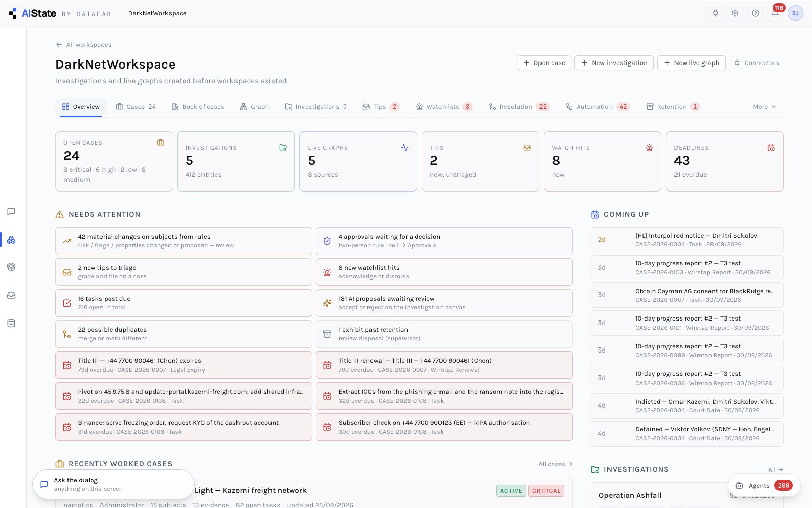Open Obtain Cayman AG consent deadline
This screenshot has height=508, width=812.
[x=687, y=295]
